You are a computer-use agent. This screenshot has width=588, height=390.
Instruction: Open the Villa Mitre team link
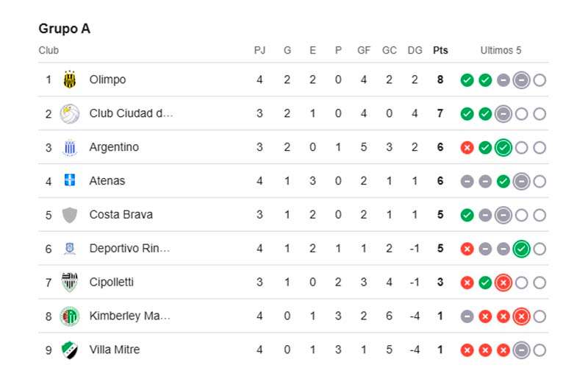click(115, 350)
